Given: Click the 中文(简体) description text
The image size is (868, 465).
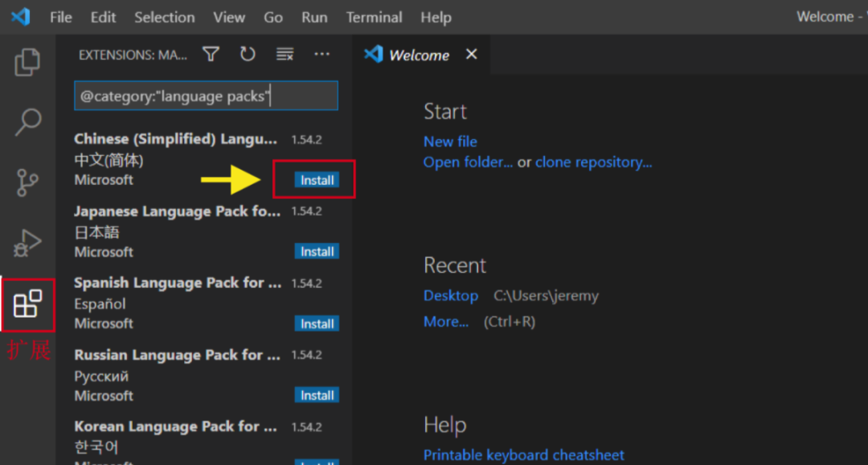Looking at the screenshot, I should click(108, 160).
